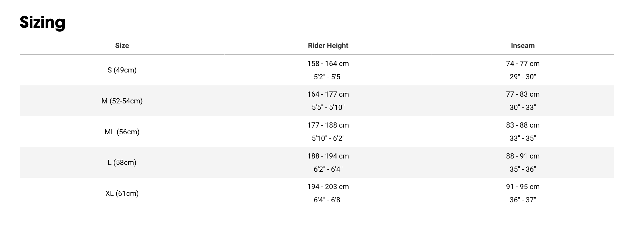Select the L (58cm) size cell
The width and height of the screenshot is (644, 230).
pyautogui.click(x=122, y=162)
